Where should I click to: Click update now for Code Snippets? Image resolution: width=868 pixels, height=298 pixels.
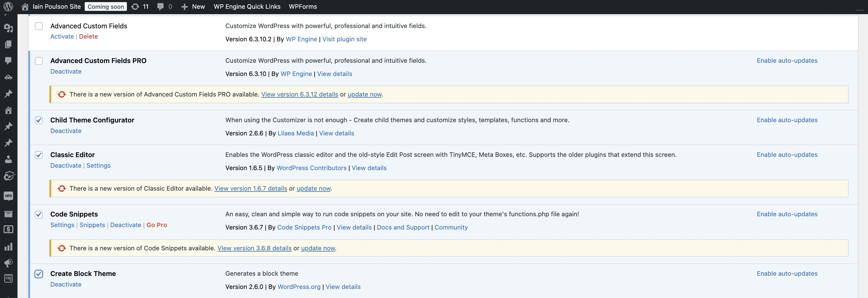click(x=318, y=248)
